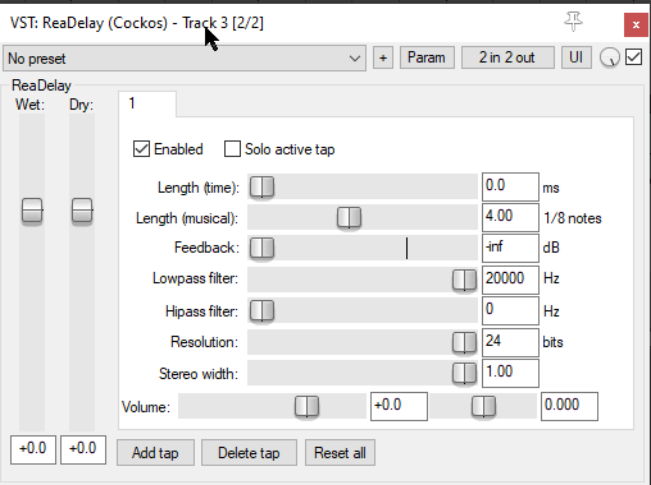Viewport: 651px width, 485px height.
Task: Uncheck the Enabled checkbox
Action: click(x=141, y=149)
